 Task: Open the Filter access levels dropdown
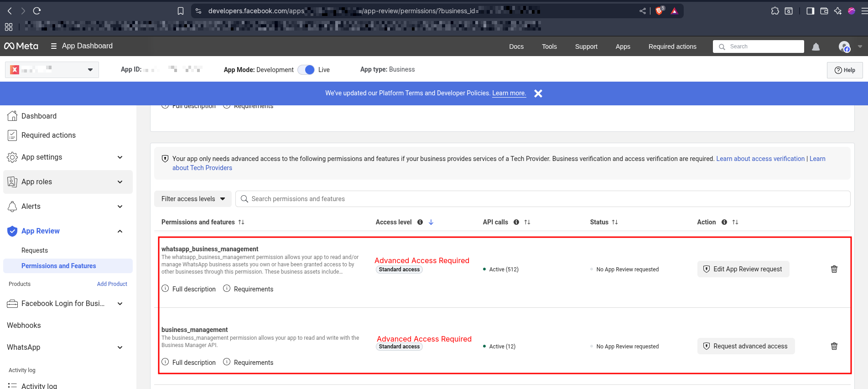pos(193,199)
